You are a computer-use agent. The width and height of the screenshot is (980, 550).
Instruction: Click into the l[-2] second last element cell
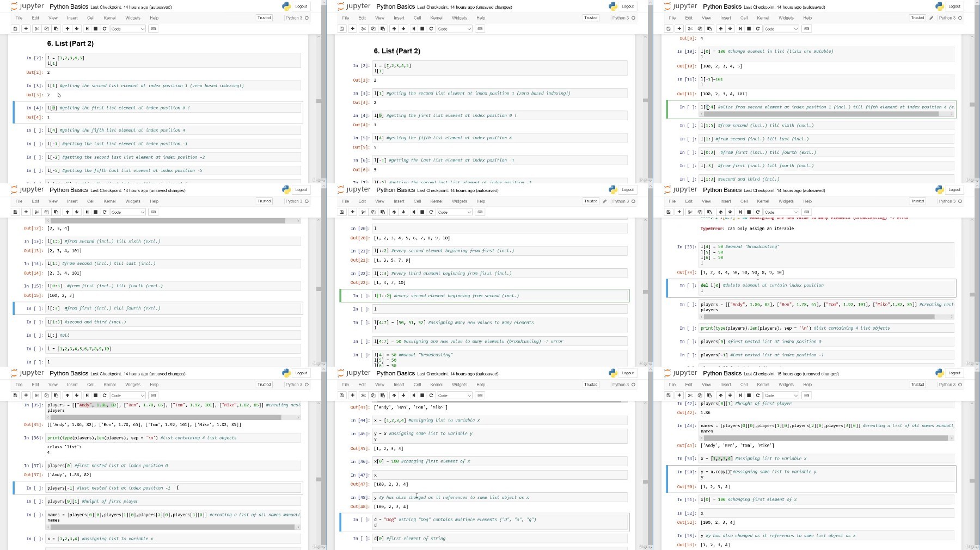[173, 157]
